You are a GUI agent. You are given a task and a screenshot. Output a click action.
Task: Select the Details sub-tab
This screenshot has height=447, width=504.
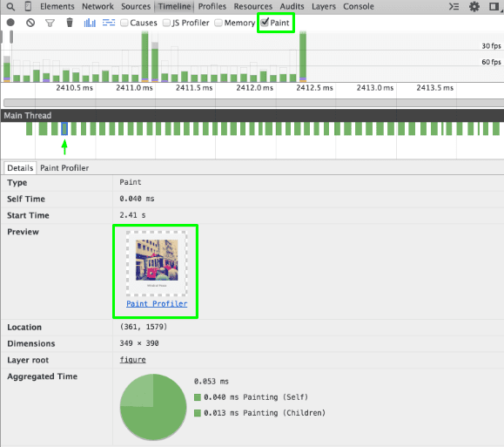[x=20, y=168]
